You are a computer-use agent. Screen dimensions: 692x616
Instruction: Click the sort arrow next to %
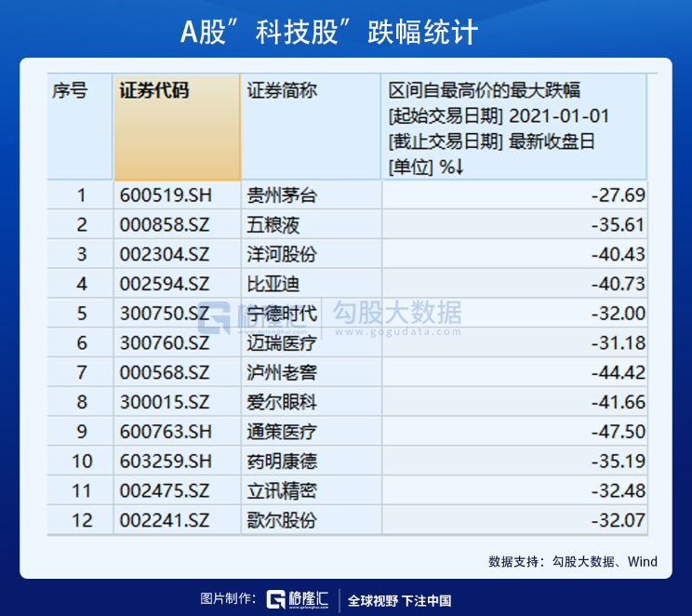click(459, 167)
